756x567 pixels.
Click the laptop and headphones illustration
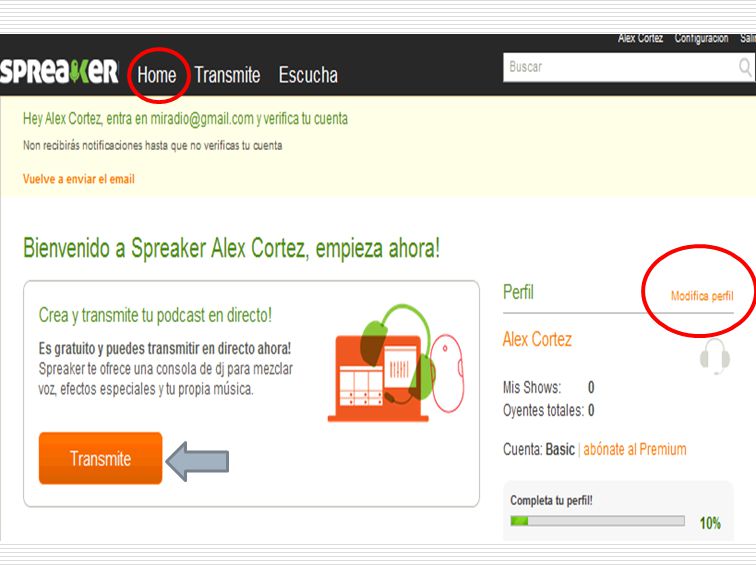[396, 364]
